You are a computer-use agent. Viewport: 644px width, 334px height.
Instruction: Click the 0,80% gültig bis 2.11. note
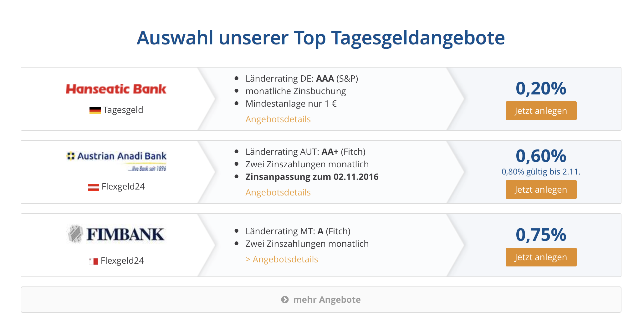click(x=541, y=172)
